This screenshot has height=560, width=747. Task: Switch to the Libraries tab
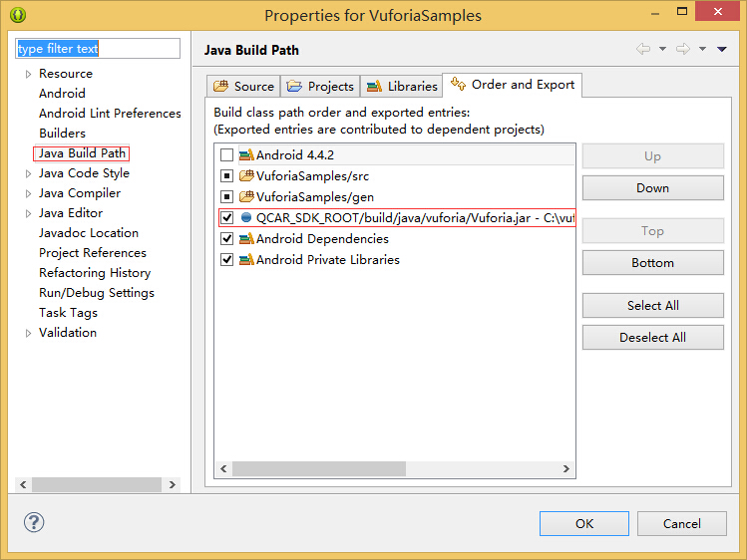click(x=402, y=86)
